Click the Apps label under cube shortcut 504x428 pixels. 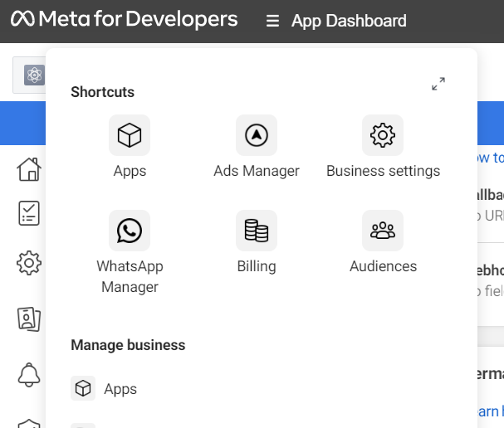pyautogui.click(x=130, y=171)
